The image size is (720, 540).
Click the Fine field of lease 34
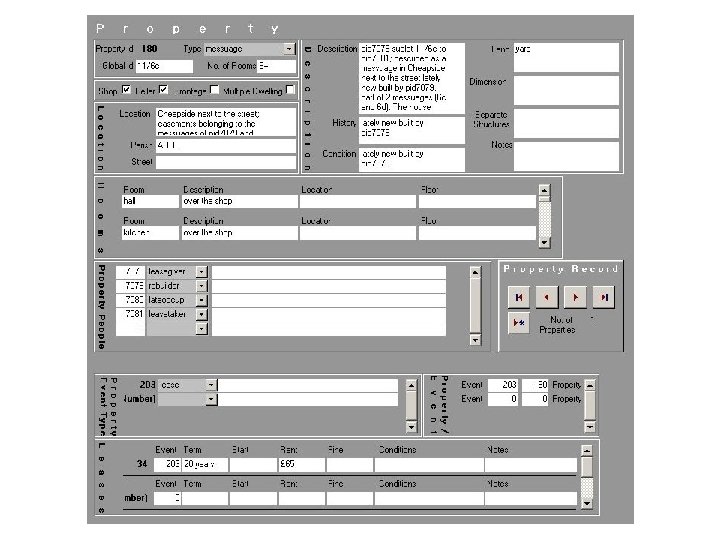coord(349,464)
